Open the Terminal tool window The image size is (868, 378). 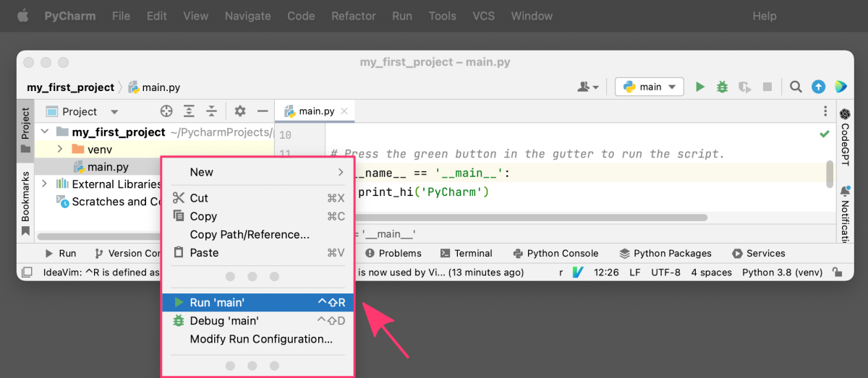pos(467,254)
